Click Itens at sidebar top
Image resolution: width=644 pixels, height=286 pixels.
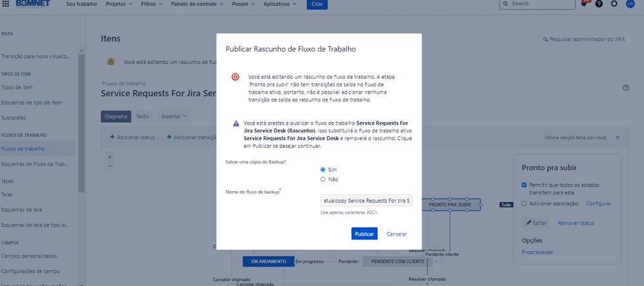click(7, 34)
